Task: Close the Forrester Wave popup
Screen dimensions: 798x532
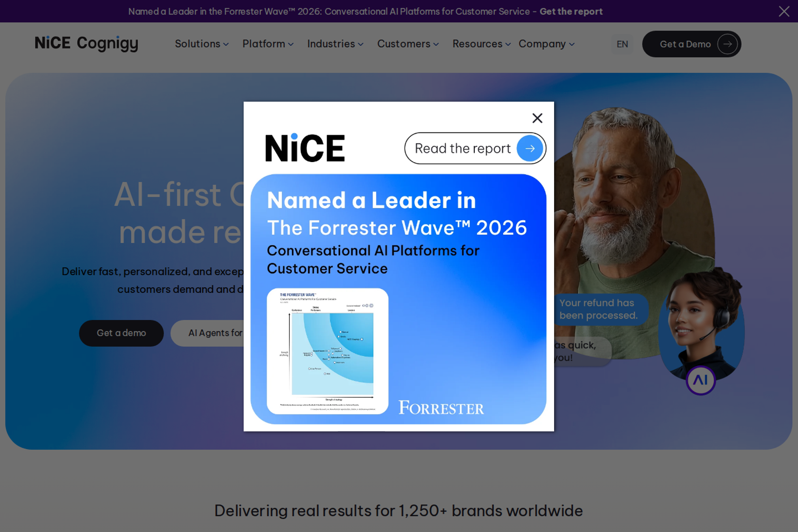Action: point(537,118)
